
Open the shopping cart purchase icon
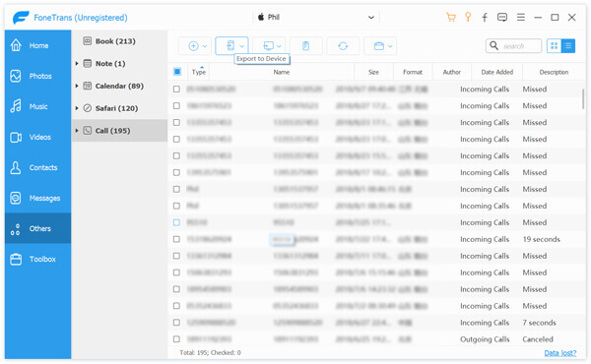(x=451, y=18)
